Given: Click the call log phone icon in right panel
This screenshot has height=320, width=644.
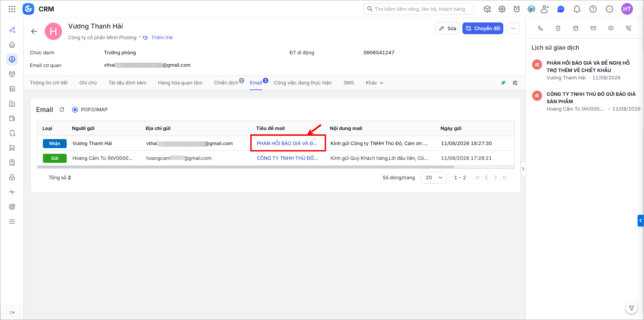Looking at the screenshot, I should pos(629,28).
